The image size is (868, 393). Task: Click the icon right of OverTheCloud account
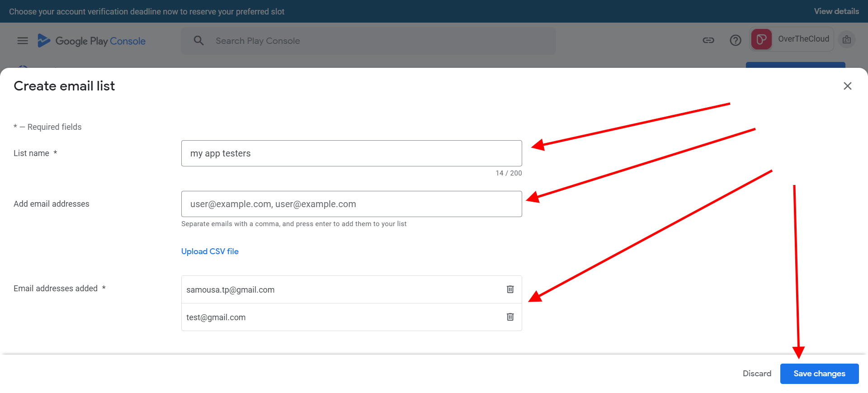pyautogui.click(x=846, y=40)
